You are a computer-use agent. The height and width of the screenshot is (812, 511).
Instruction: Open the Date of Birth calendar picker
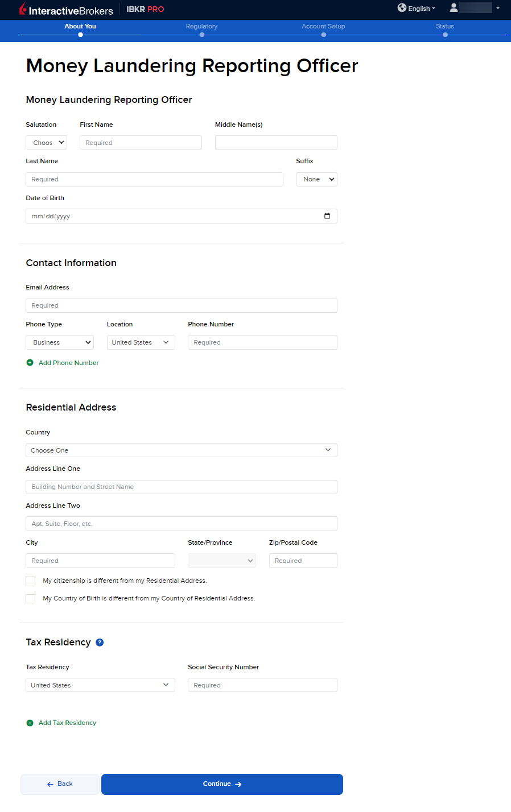(327, 216)
